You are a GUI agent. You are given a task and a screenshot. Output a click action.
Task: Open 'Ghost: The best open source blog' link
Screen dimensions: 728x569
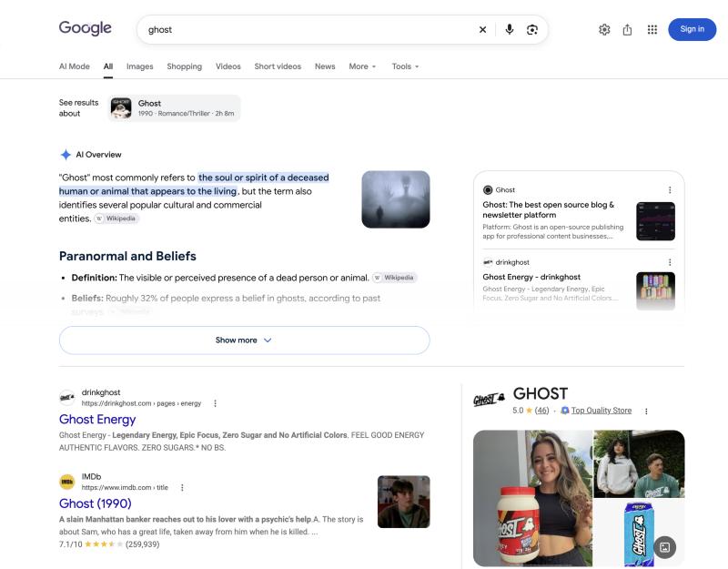click(549, 210)
